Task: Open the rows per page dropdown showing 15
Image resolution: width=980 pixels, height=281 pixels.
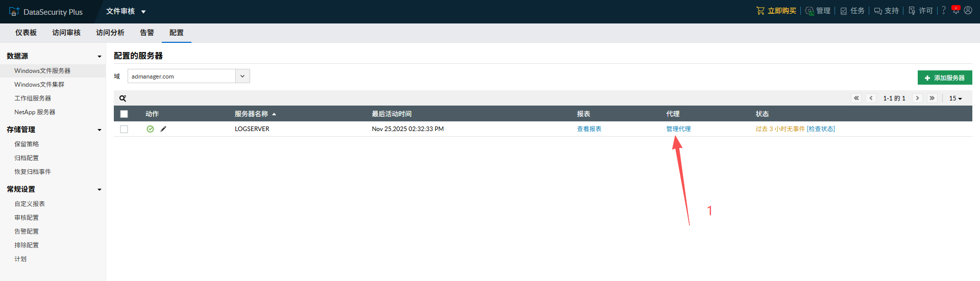Action: coord(955,98)
